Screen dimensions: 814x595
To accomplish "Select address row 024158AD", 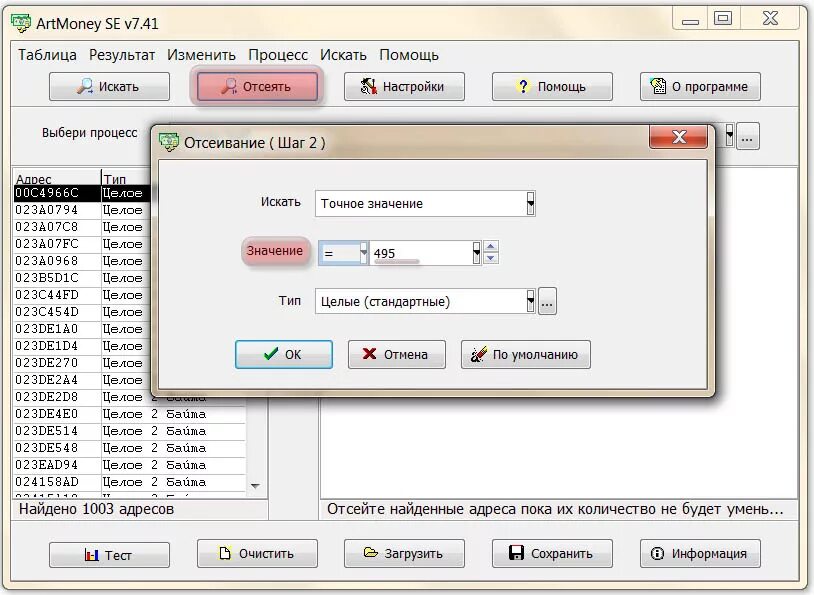I will click(x=129, y=482).
